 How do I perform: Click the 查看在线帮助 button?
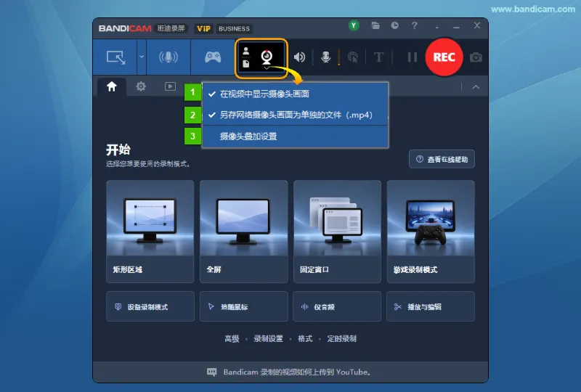point(442,159)
